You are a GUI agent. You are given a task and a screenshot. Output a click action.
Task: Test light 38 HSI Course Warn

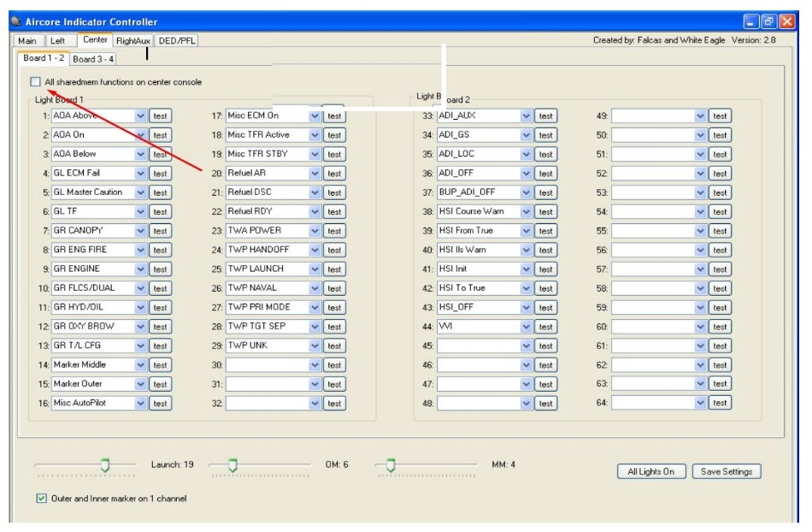pos(545,212)
